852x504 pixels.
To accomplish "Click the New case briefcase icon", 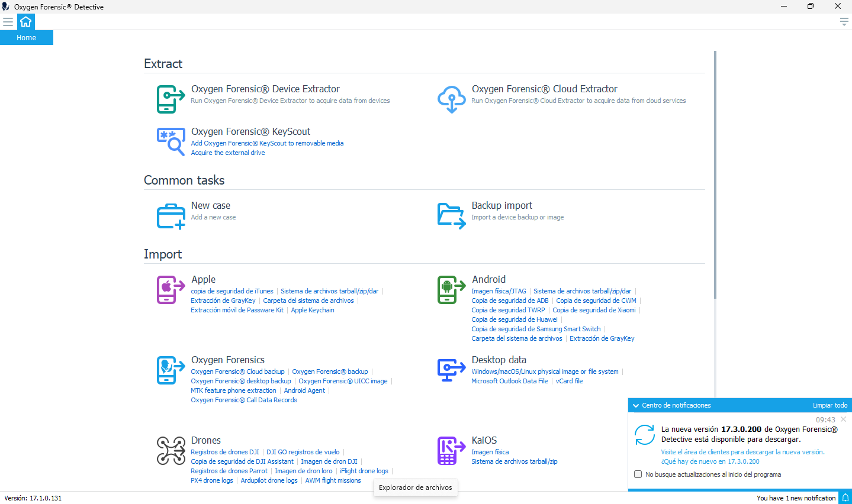I will [x=171, y=215].
